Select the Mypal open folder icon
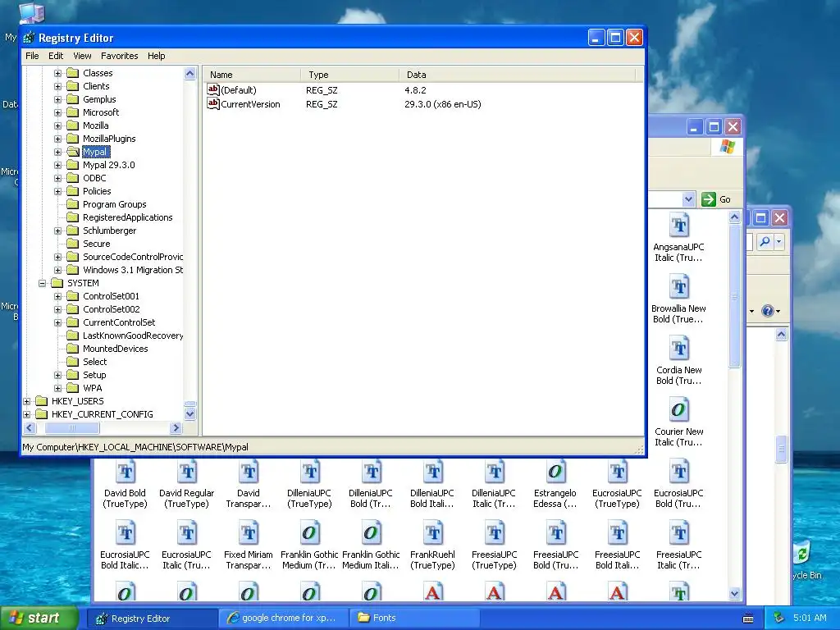Image resolution: width=840 pixels, height=630 pixels. pos(73,152)
